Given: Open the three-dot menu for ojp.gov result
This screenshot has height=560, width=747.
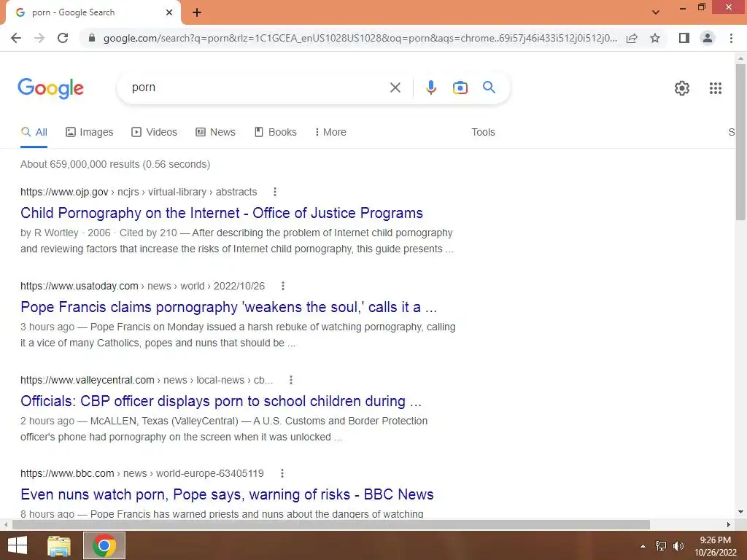Looking at the screenshot, I should [275, 192].
